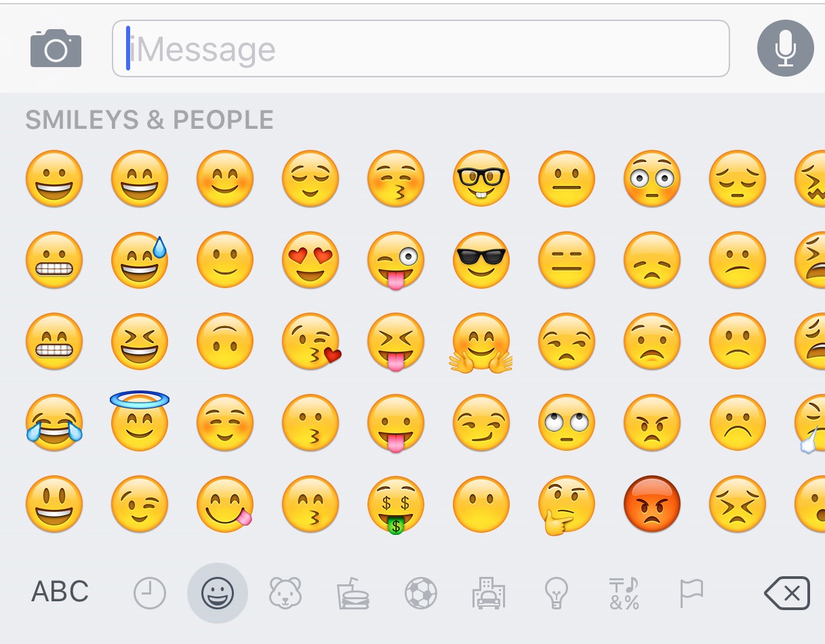
Task: Focus the iMessage text field
Action: click(420, 49)
